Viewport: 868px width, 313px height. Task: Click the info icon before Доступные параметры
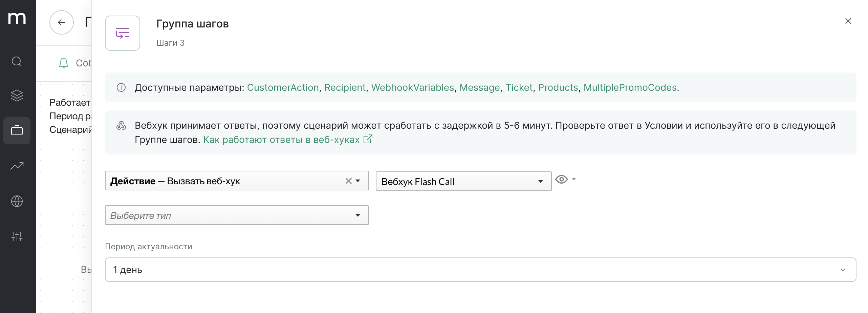(121, 87)
